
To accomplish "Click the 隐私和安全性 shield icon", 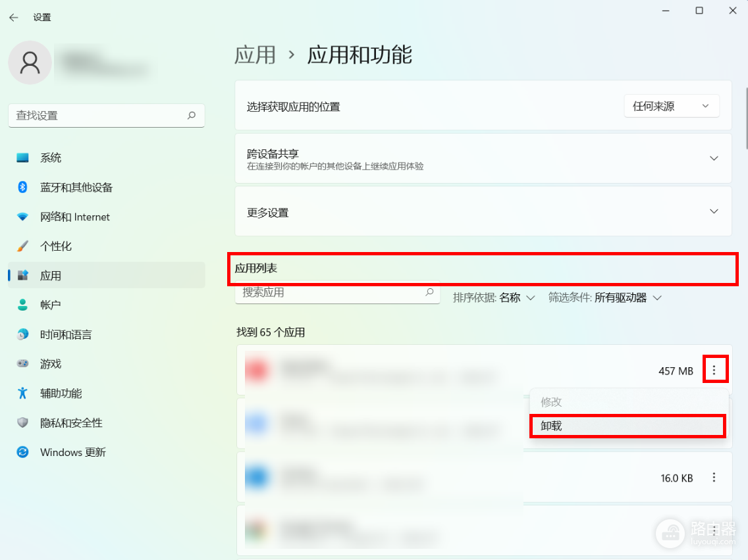I will (22, 422).
